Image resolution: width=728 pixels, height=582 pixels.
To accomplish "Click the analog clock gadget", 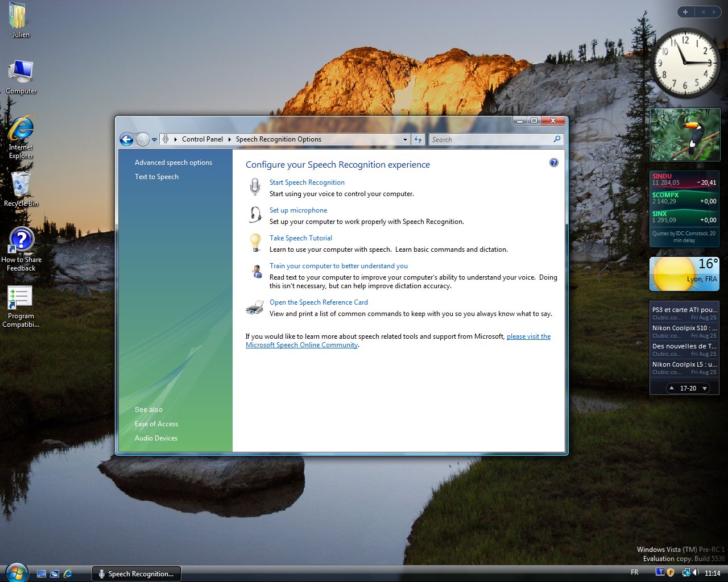I will click(685, 63).
